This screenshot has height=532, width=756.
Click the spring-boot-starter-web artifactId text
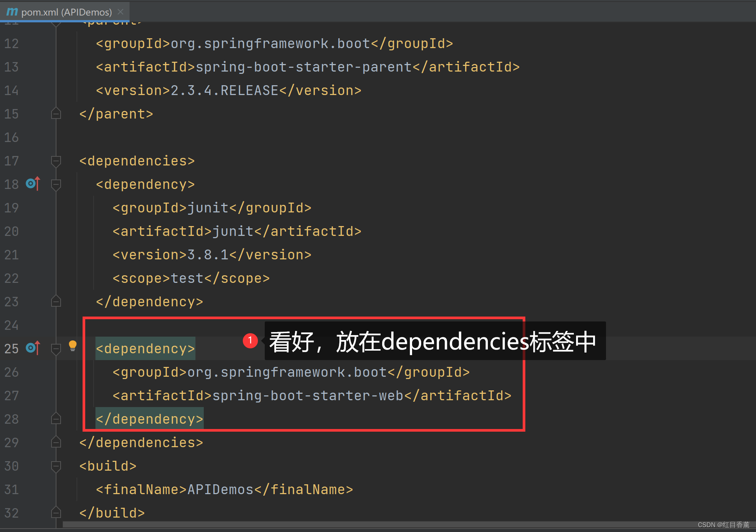coord(308,396)
